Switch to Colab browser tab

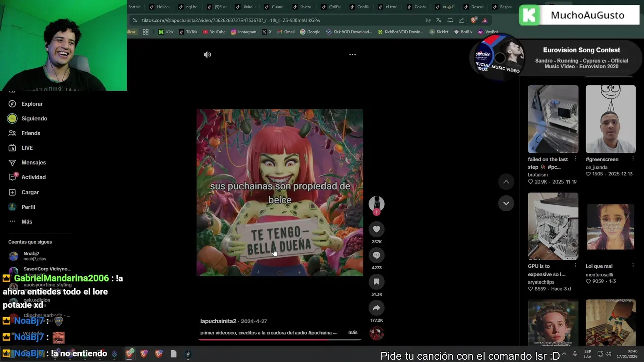(x=417, y=7)
